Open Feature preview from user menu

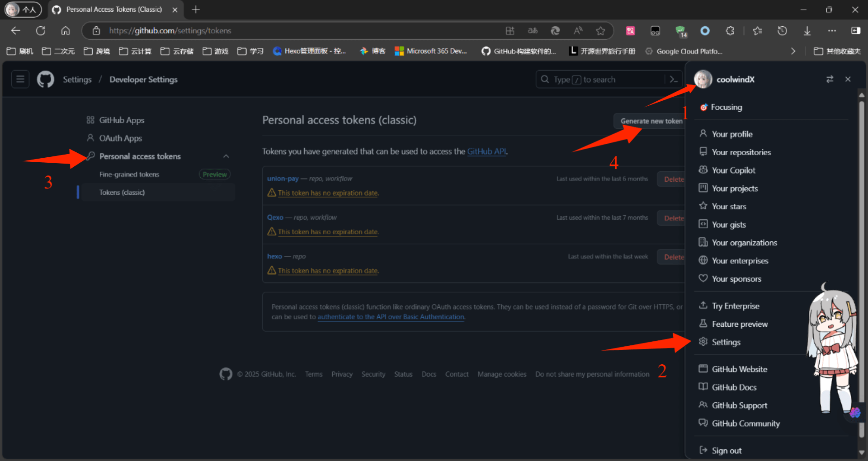click(740, 324)
